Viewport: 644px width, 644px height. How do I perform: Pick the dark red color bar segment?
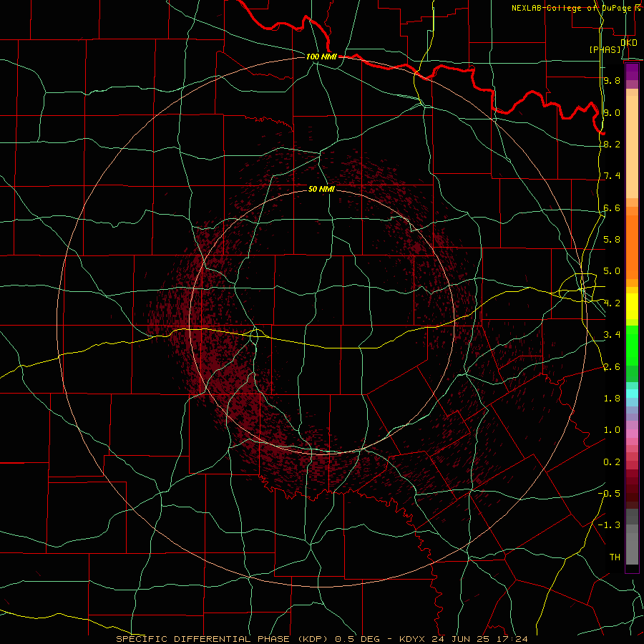tap(632, 489)
